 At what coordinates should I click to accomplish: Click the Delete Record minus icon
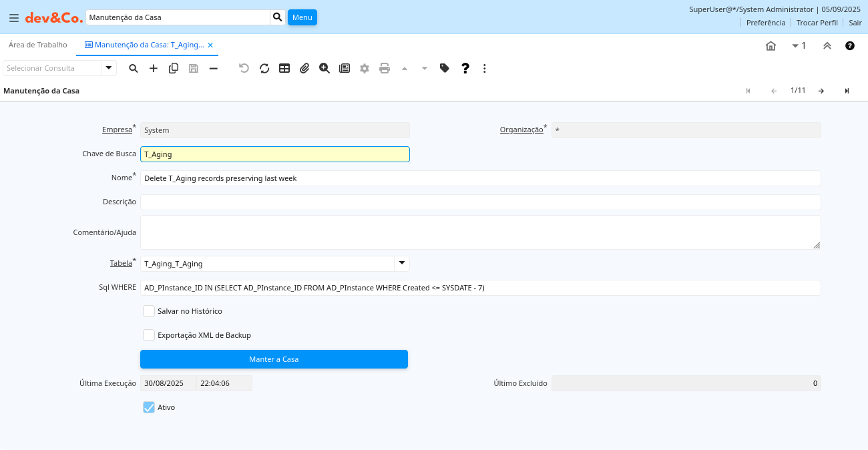point(214,68)
